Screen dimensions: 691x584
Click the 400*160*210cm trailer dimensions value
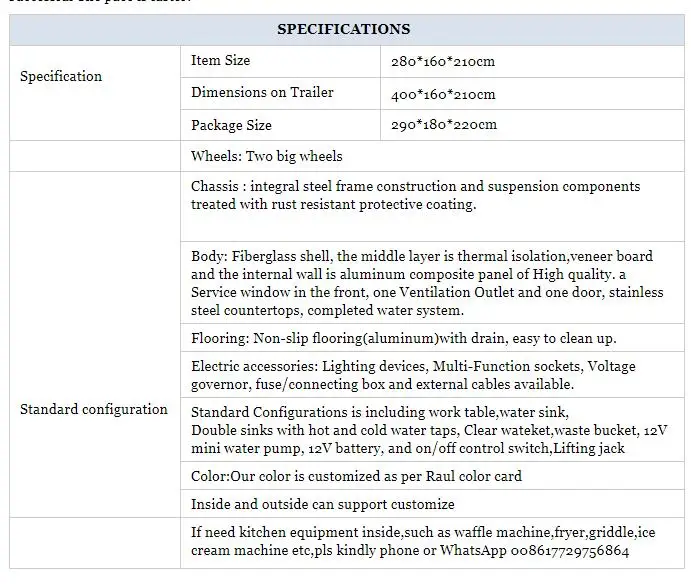tap(443, 94)
